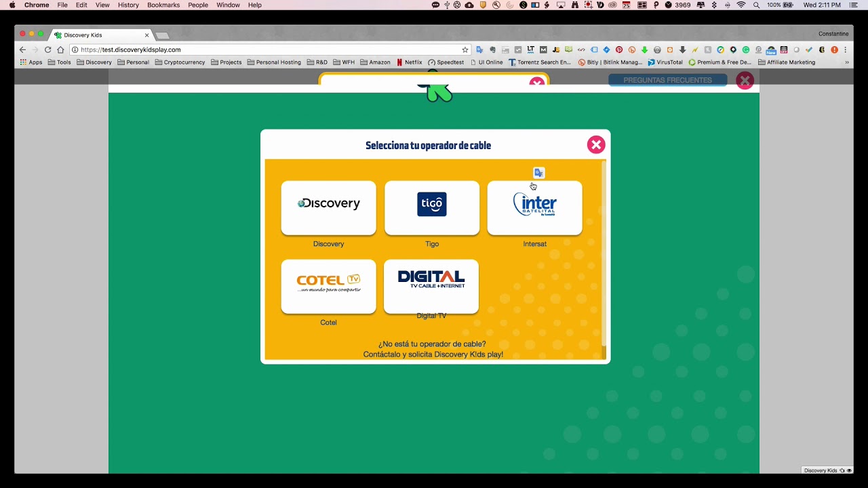This screenshot has width=868, height=488.
Task: Open the Torrentz Search bookmark
Action: point(540,62)
